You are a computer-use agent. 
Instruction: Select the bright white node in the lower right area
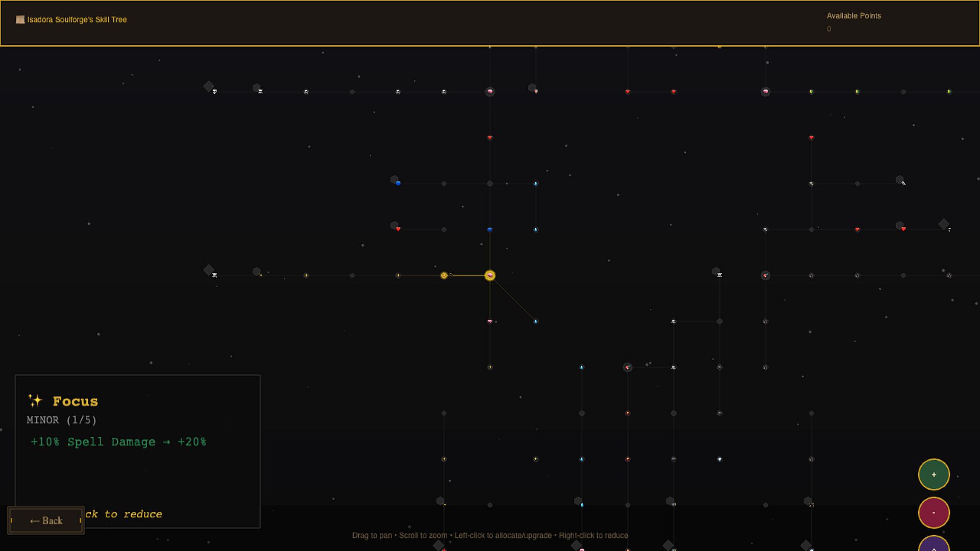pos(720,459)
